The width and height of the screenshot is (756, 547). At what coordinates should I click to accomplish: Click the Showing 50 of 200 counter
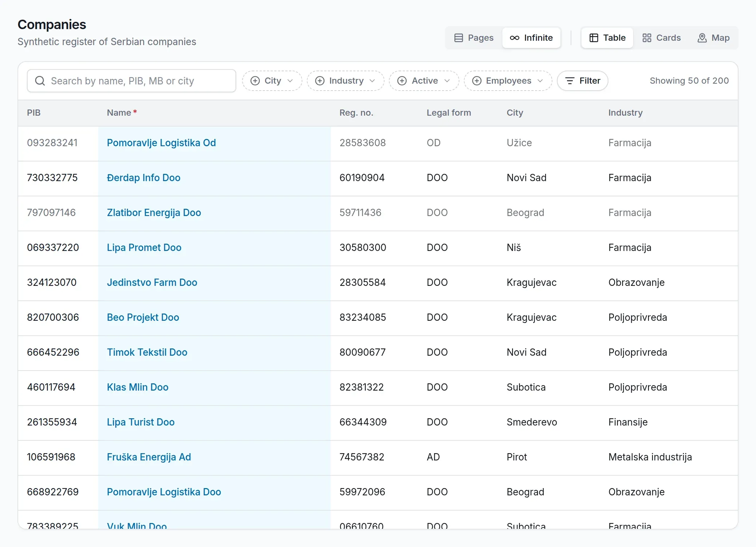click(x=689, y=81)
